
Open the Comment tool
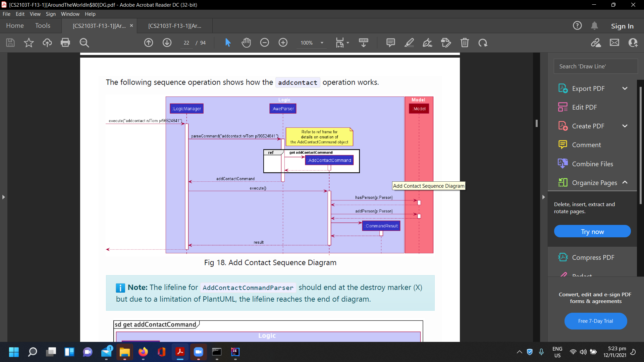pyautogui.click(x=586, y=145)
